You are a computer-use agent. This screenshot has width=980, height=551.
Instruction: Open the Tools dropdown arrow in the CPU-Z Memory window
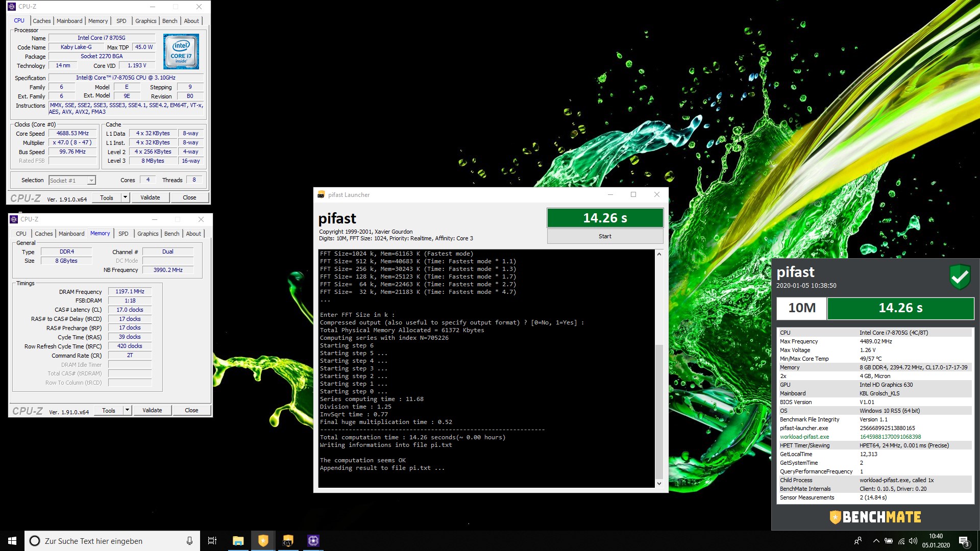[x=127, y=410]
